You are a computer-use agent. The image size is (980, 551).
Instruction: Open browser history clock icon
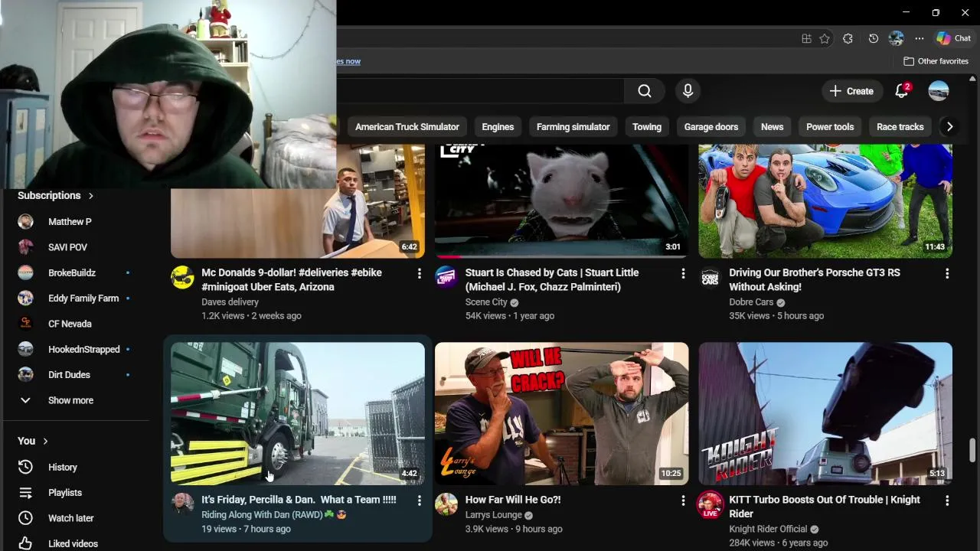(x=874, y=38)
